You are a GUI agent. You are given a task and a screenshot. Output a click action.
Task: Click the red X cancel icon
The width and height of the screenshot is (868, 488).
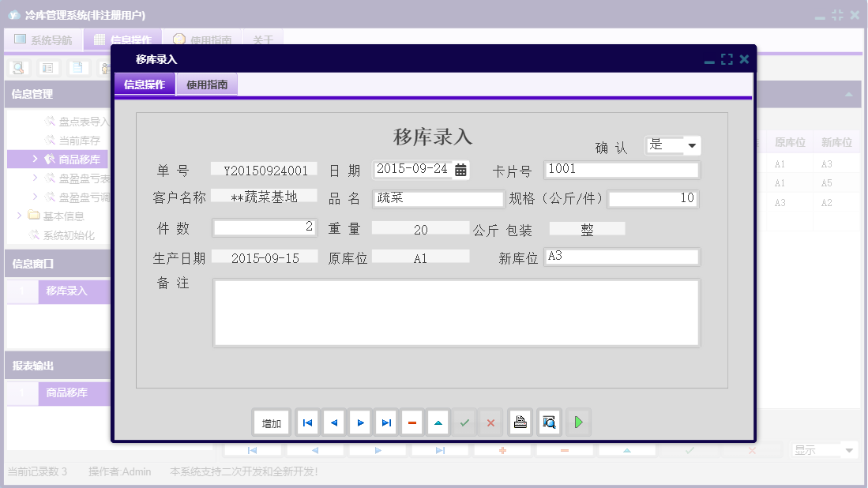click(490, 422)
